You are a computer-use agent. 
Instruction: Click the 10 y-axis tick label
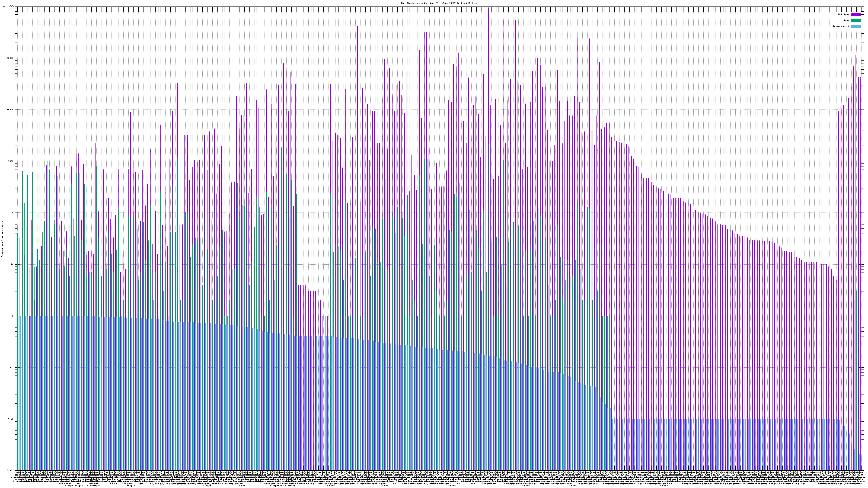[x=12, y=264]
